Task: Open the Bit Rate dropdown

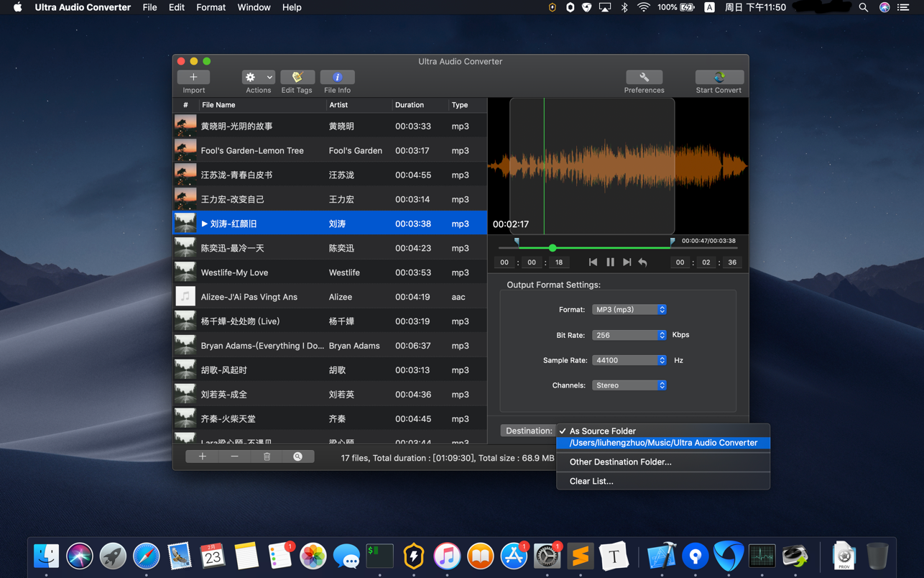Action: tap(629, 335)
